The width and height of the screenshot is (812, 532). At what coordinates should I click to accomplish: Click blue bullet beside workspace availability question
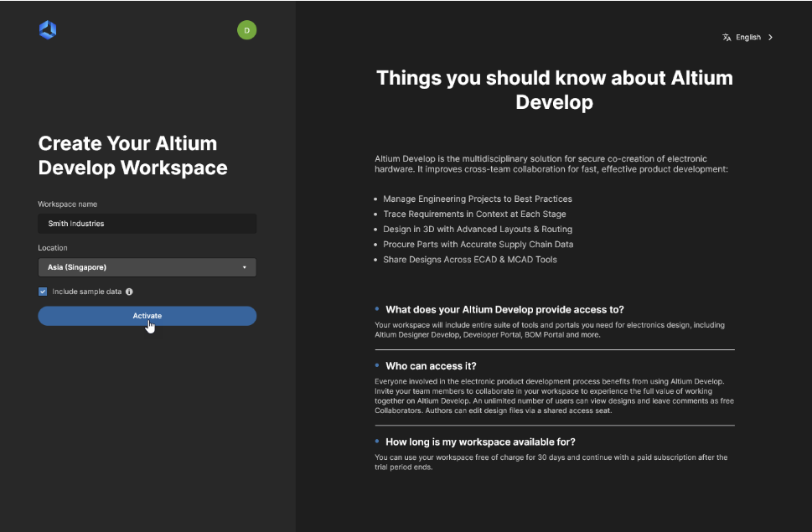point(377,441)
